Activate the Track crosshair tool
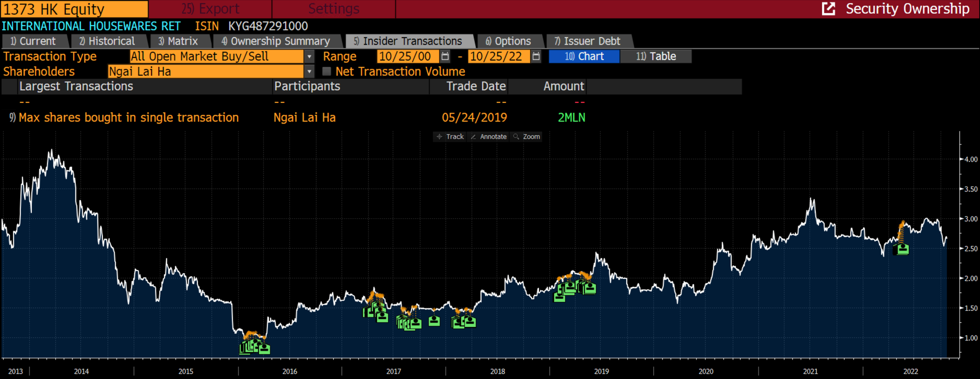Viewport: 980px width, 379px height. 450,137
